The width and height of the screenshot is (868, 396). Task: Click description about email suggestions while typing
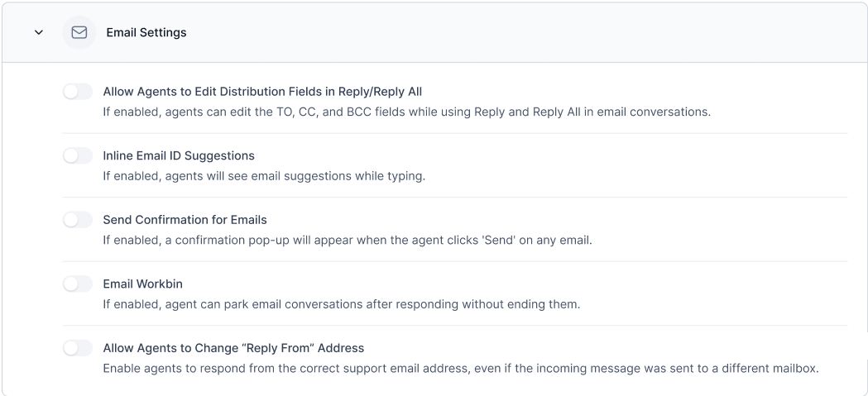pos(263,176)
